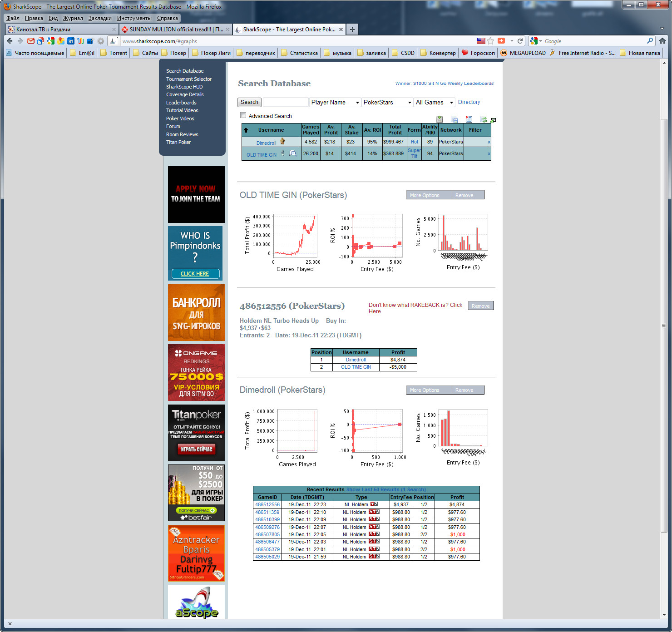The image size is (672, 632).
Task: Open the PokerStars network dropdown
Action: pos(387,102)
